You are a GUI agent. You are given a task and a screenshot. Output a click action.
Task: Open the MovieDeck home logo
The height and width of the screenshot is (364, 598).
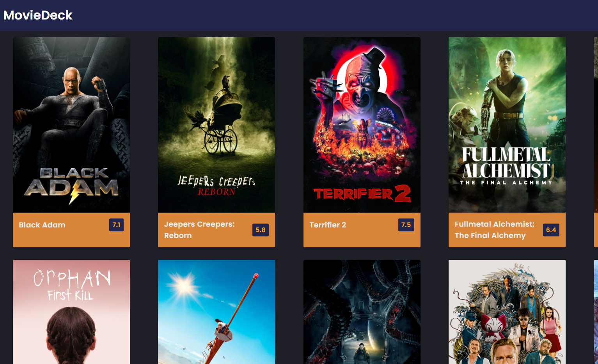38,15
